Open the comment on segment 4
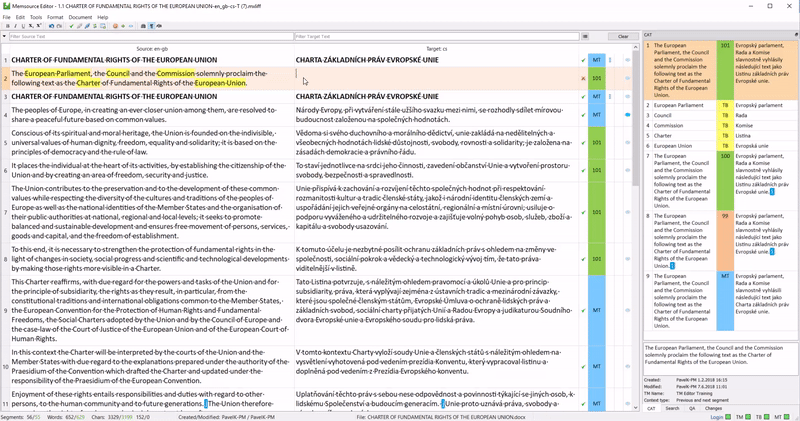The width and height of the screenshot is (800, 421). coord(628,115)
